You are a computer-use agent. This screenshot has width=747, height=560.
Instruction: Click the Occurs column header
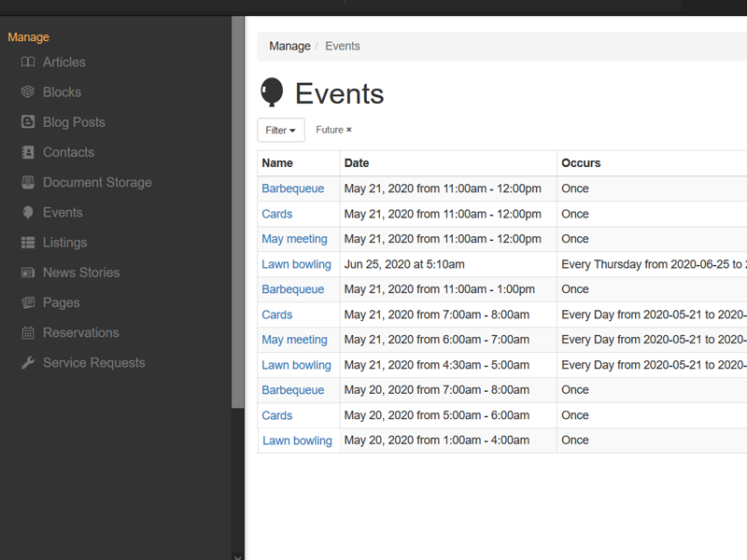pos(581,162)
